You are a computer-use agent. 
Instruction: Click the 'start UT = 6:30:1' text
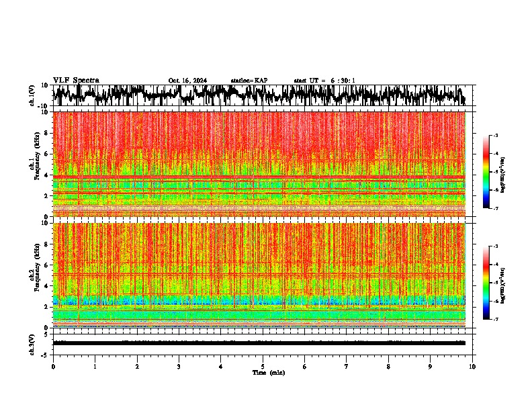pos(324,81)
